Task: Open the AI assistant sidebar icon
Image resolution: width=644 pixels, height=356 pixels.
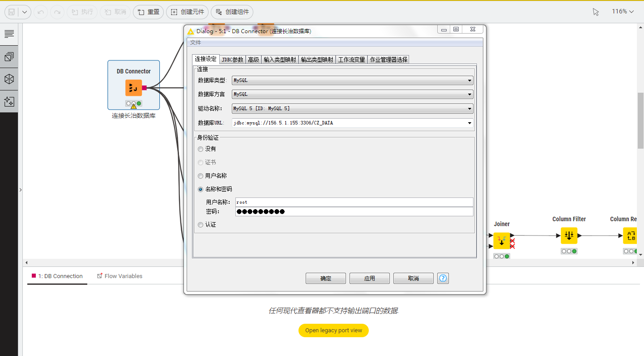Action: click(9, 102)
